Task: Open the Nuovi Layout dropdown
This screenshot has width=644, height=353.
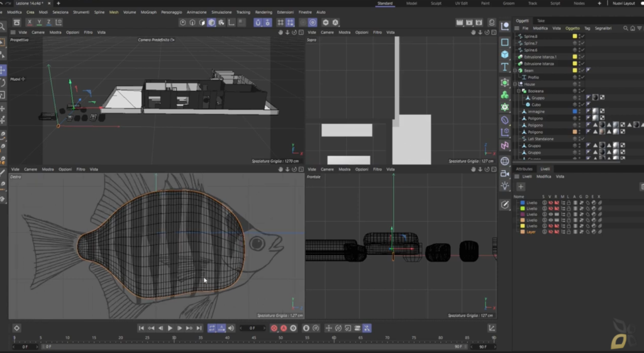Action: [x=623, y=3]
